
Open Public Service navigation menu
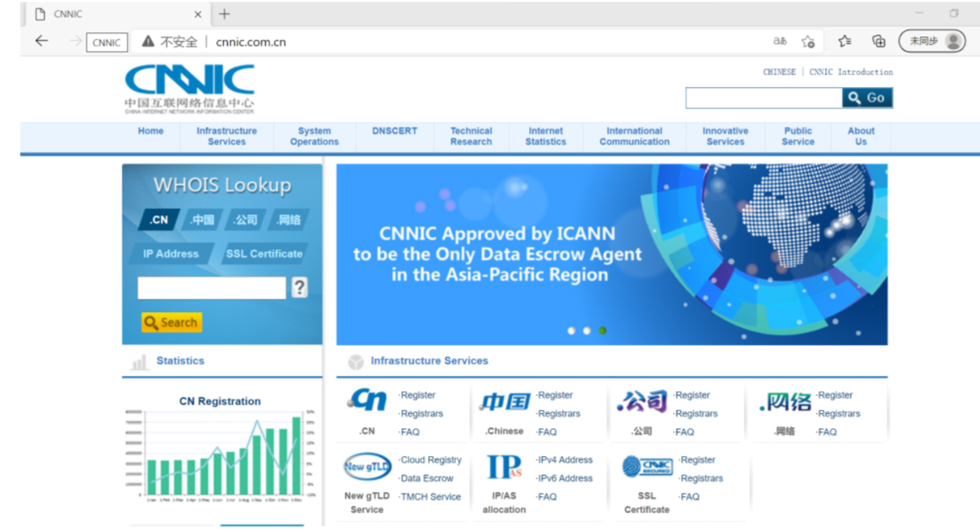798,137
